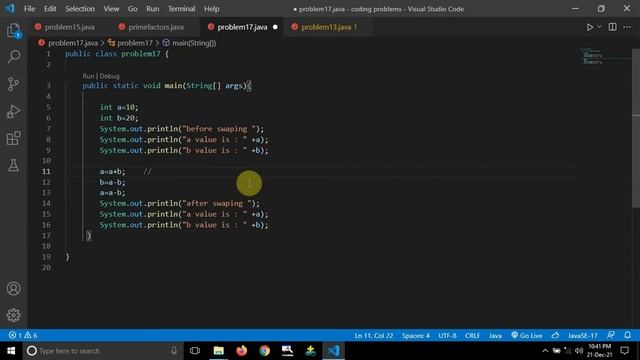Start Go Live server
The width and height of the screenshot is (640, 360).
coord(527,336)
